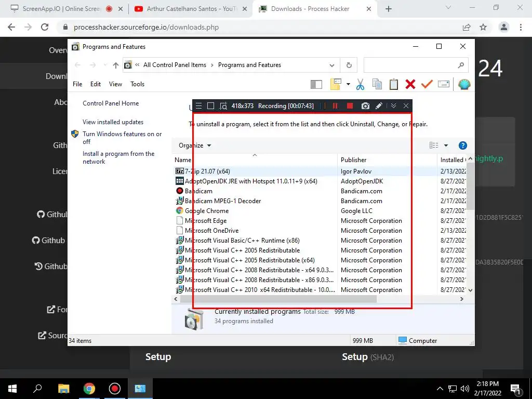532x399 pixels.
Task: Bookmark this page with the star icon
Action: [483, 27]
